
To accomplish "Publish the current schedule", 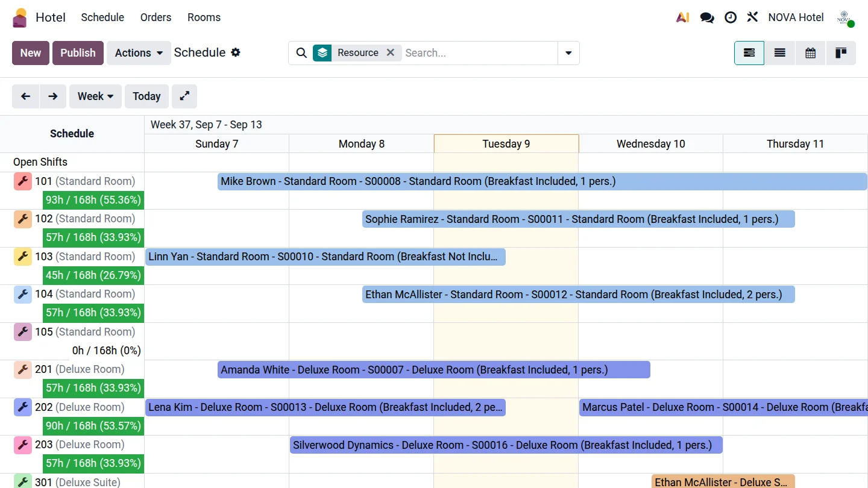I will point(78,53).
